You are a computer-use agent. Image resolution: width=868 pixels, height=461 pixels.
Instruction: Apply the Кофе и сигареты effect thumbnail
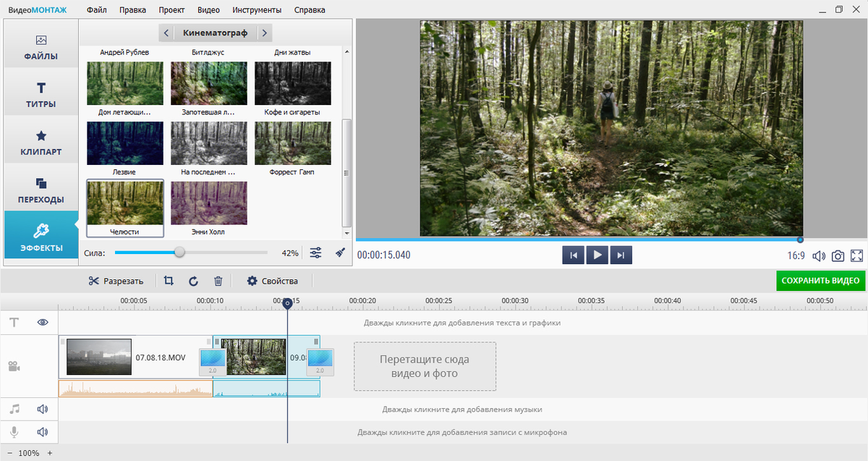tap(293, 83)
